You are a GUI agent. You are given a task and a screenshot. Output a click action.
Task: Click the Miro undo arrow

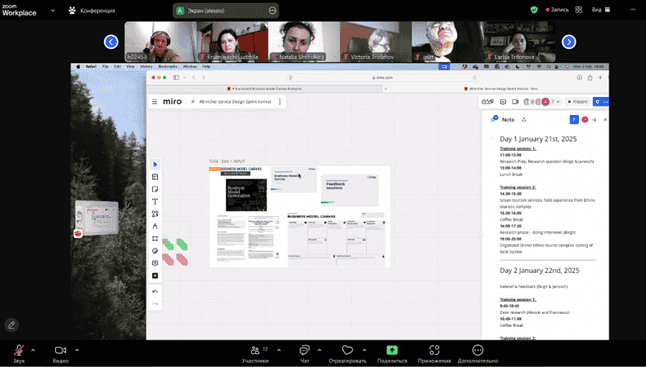click(155, 292)
